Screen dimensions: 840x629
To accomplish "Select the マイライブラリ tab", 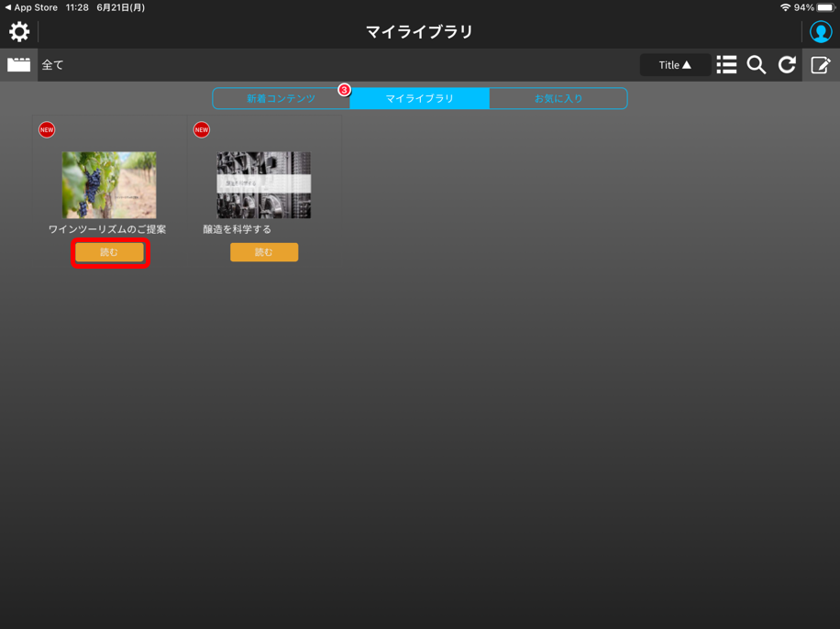I will (x=420, y=98).
